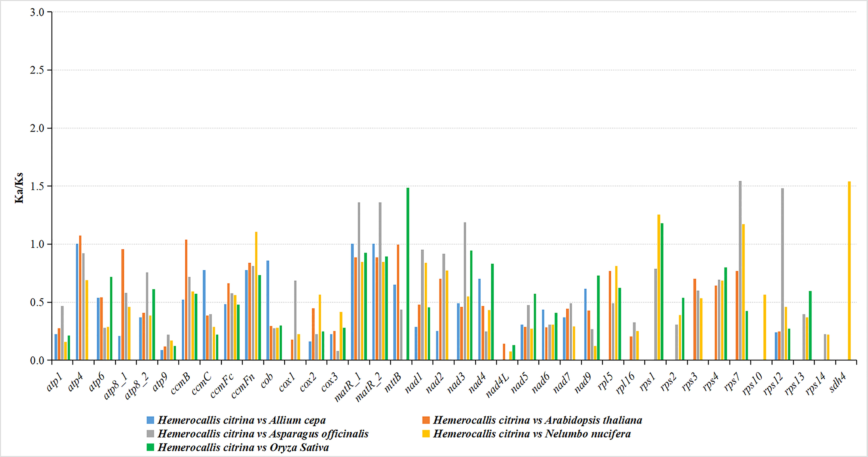868x457 pixels.
Task: Click the sdh4 gene label
Action: pos(838,383)
